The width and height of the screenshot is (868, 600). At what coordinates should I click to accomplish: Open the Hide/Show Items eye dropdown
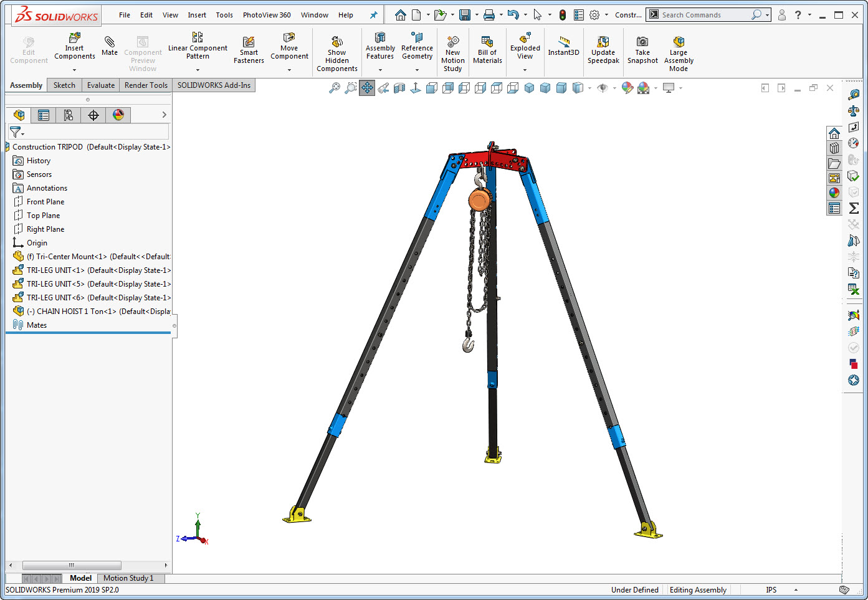pyautogui.click(x=614, y=88)
